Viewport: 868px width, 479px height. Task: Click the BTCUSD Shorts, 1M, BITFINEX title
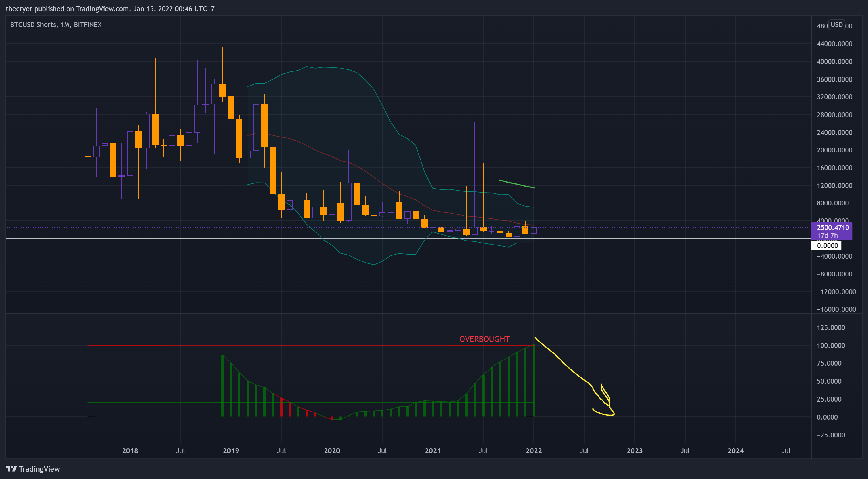[x=56, y=25]
